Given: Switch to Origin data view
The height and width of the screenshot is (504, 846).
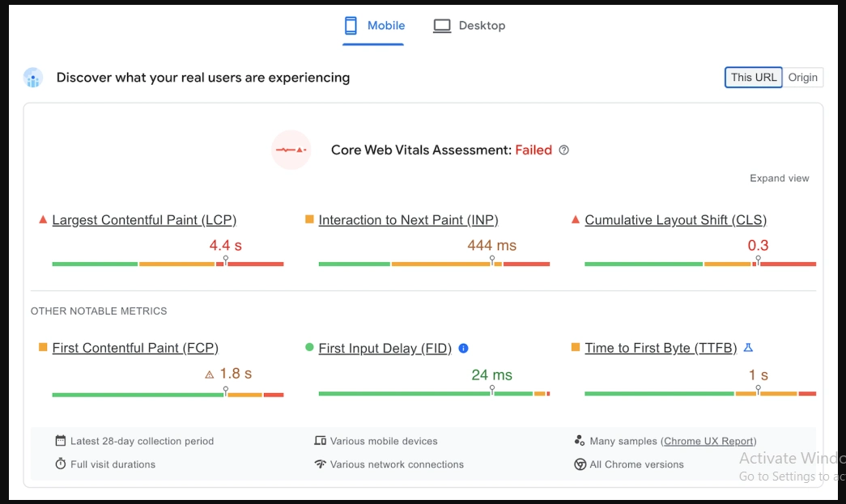Looking at the screenshot, I should click(x=803, y=78).
